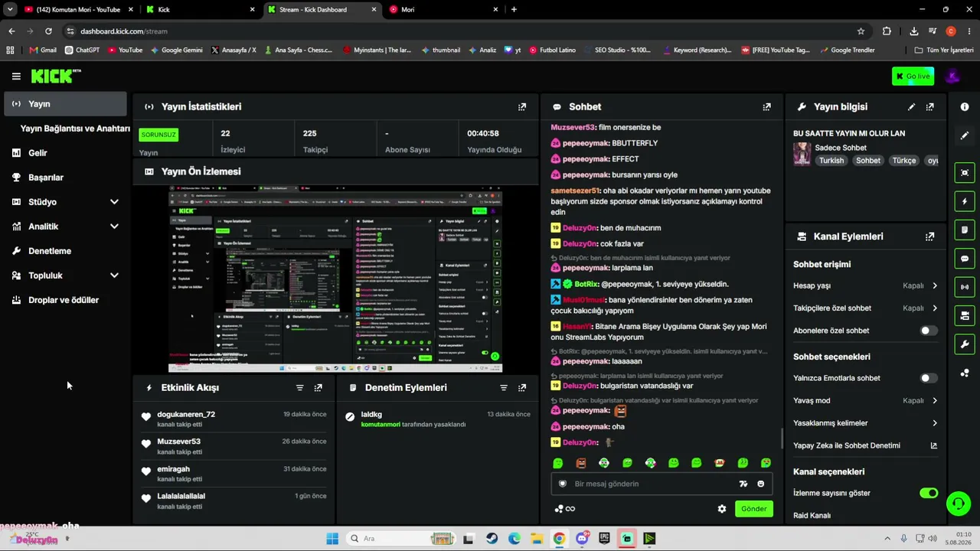Pop out the Kanal Eylemleri panel

(930, 237)
